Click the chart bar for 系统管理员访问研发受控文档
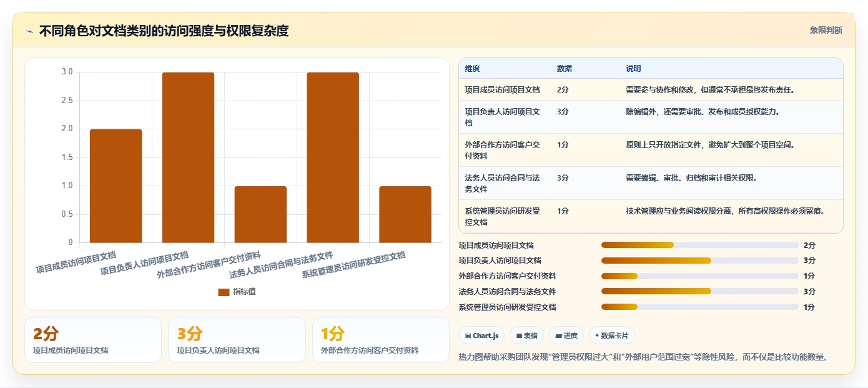The image size is (868, 388). (405, 214)
